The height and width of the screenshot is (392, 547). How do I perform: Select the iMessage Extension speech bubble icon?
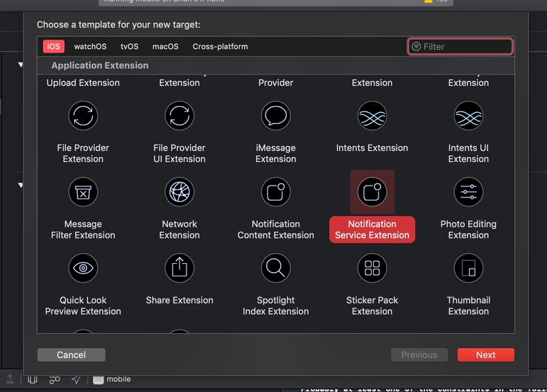[276, 116]
